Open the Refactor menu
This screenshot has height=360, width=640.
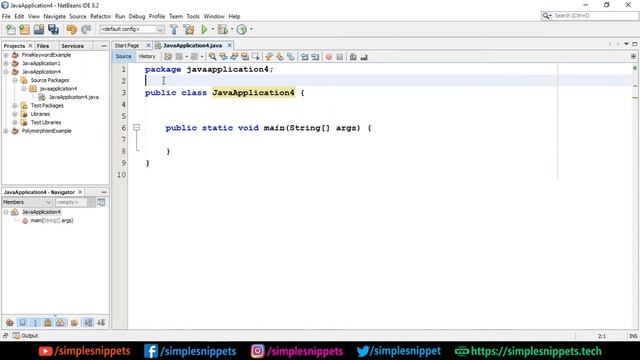pos(100,16)
